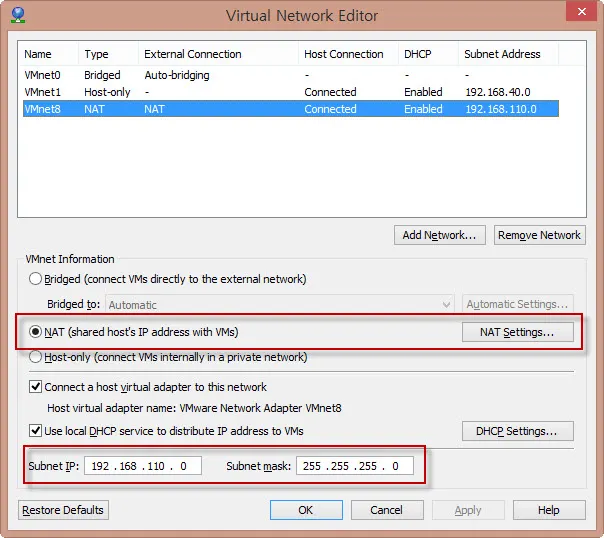Click the Connected cell in the VMnet1 row
Screen dimensions: 604x538
[330, 92]
